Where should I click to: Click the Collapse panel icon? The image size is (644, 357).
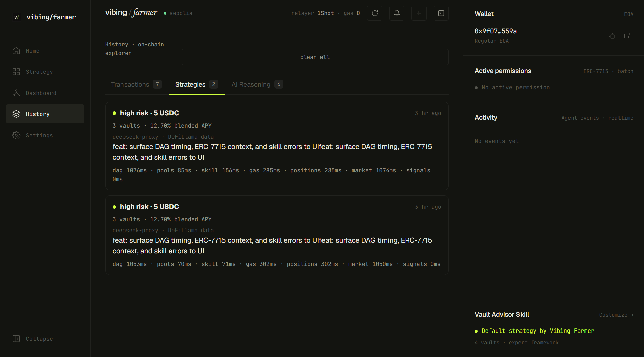click(x=16, y=339)
